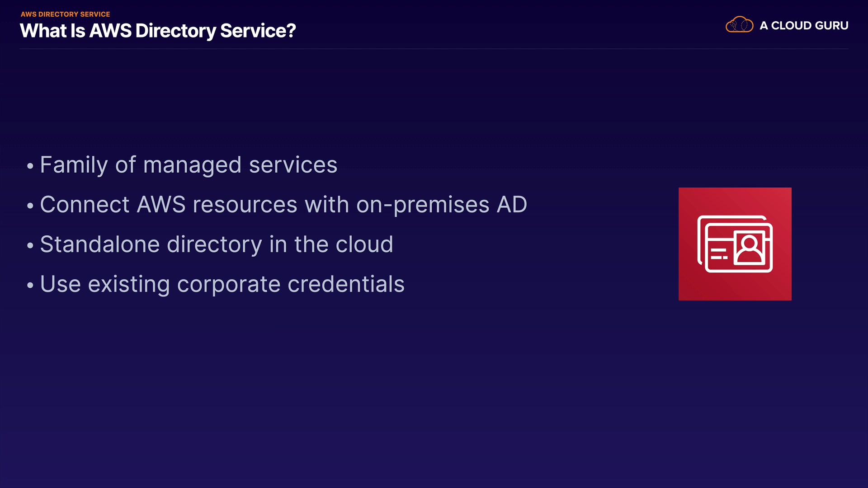Click the horizontal divider line under the title

coord(434,49)
